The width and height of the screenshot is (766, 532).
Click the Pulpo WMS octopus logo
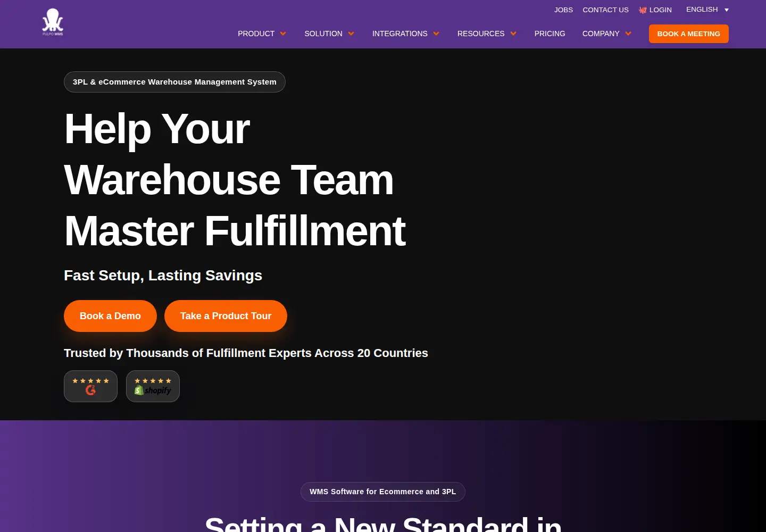click(x=53, y=22)
